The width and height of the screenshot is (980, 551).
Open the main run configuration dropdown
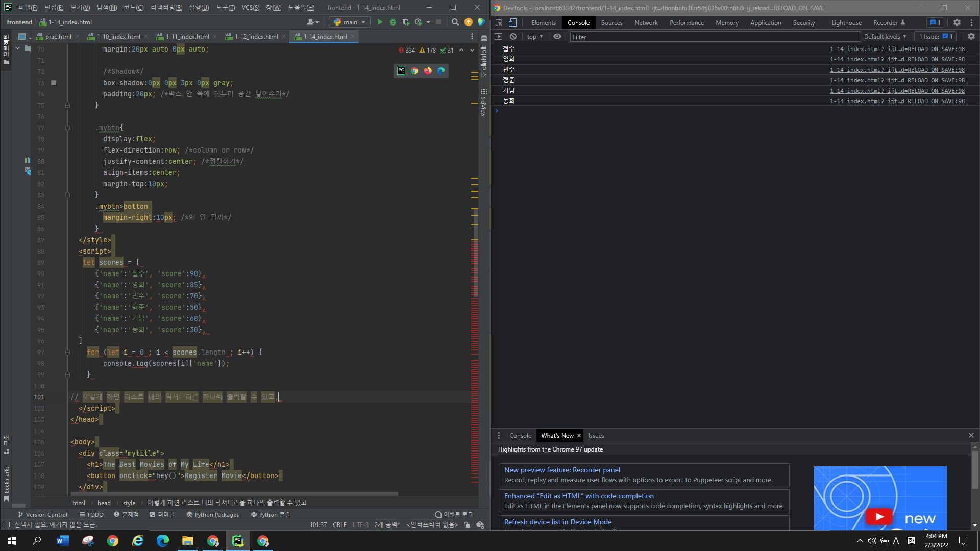pyautogui.click(x=350, y=22)
